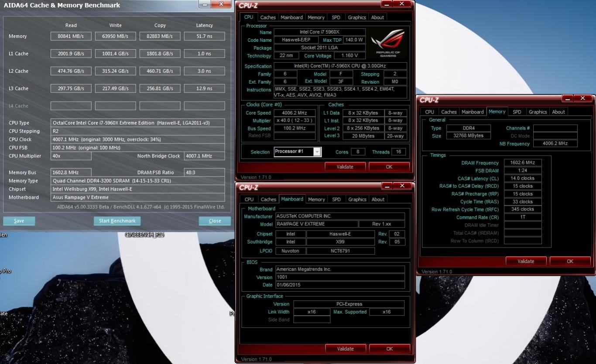Close the Mainboard CPU-Z window
The height and width of the screenshot is (364, 596).
pyautogui.click(x=402, y=186)
